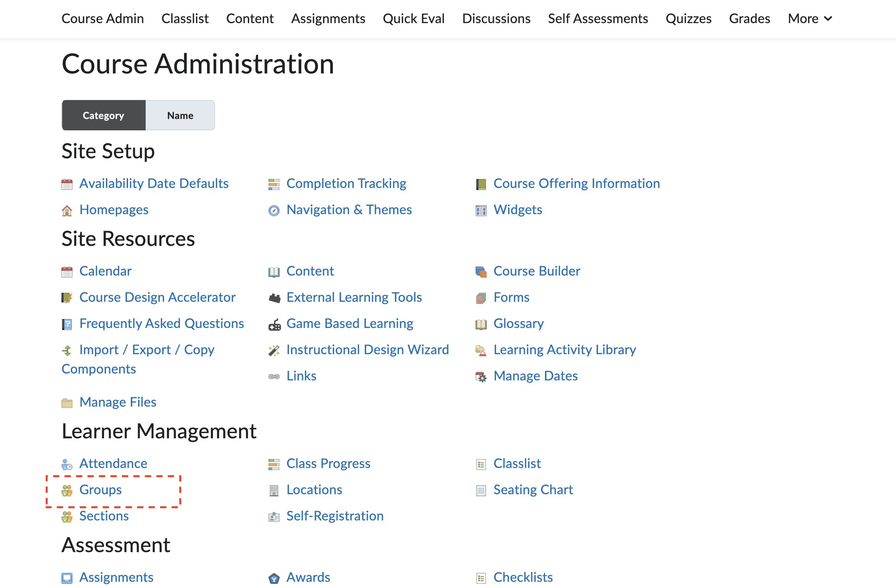896x588 pixels.
Task: Click the Homepages house icon
Action: point(67,211)
